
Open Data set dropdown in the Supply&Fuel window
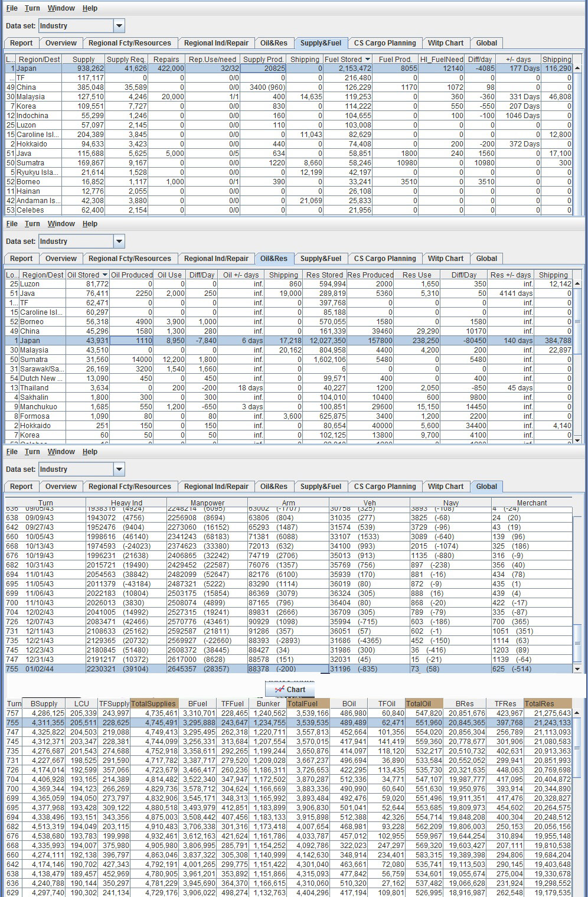pos(119,25)
